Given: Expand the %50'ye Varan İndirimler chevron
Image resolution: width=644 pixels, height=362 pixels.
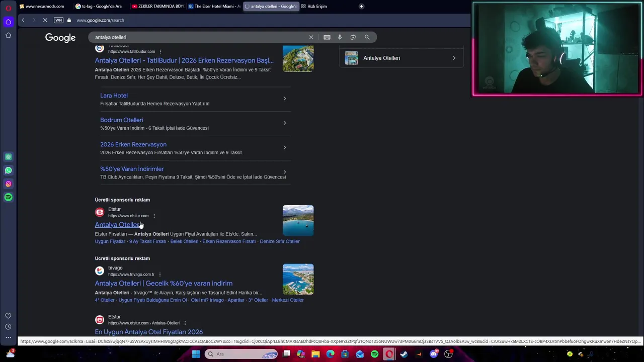Looking at the screenshot, I should (x=284, y=172).
